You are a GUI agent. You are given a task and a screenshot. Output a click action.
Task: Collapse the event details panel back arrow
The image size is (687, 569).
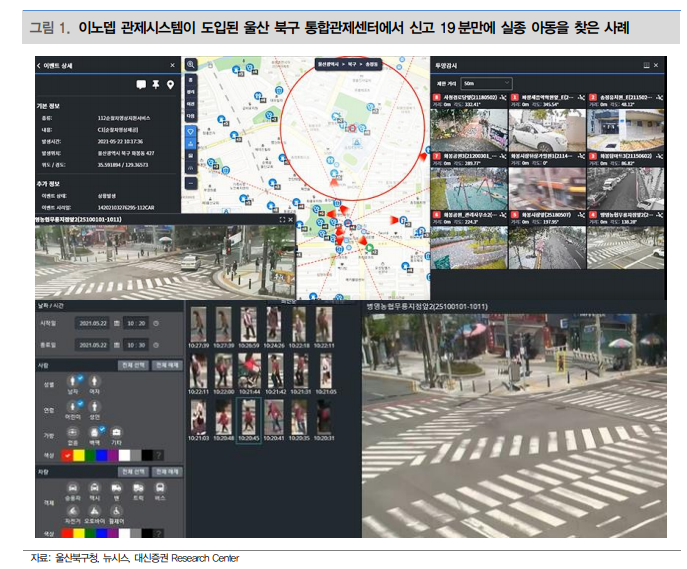[40, 63]
